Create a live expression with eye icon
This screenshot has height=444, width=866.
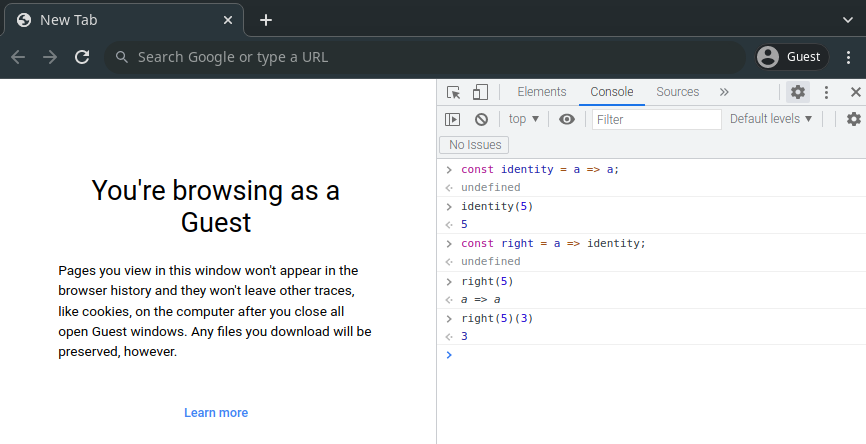tap(567, 119)
